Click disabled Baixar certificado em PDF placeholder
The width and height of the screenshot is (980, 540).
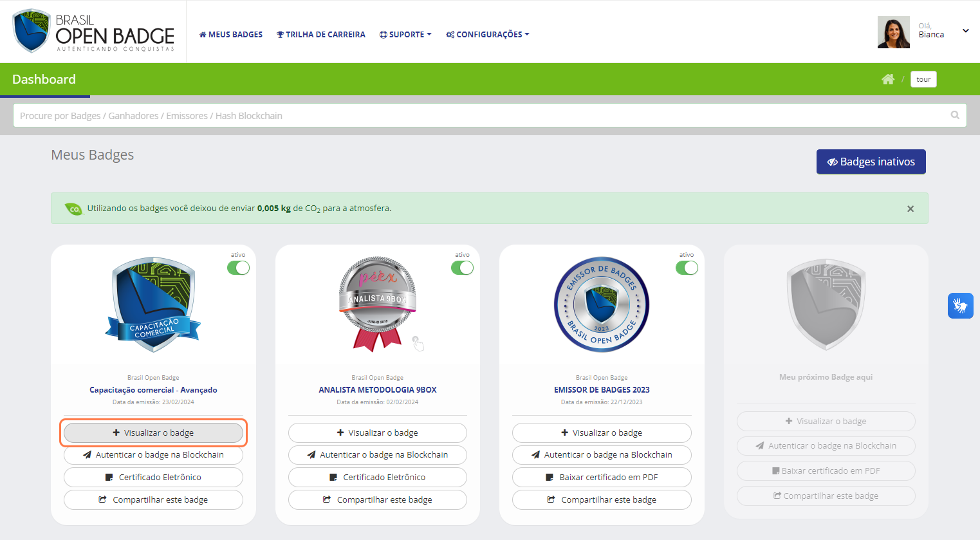tap(826, 470)
